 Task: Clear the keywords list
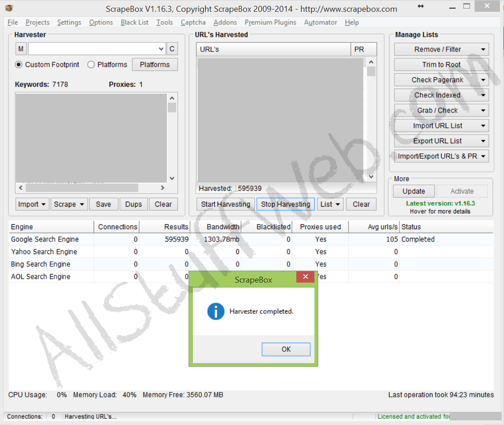[163, 204]
